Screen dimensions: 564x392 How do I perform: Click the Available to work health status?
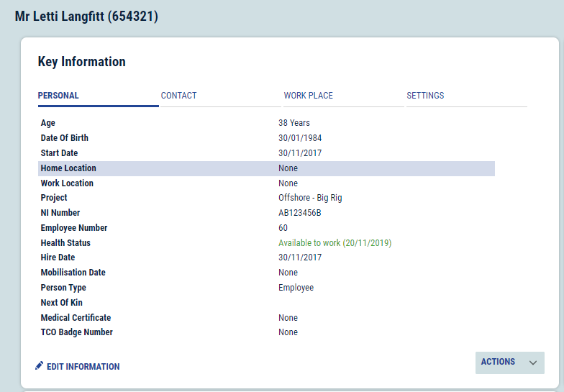tap(335, 243)
